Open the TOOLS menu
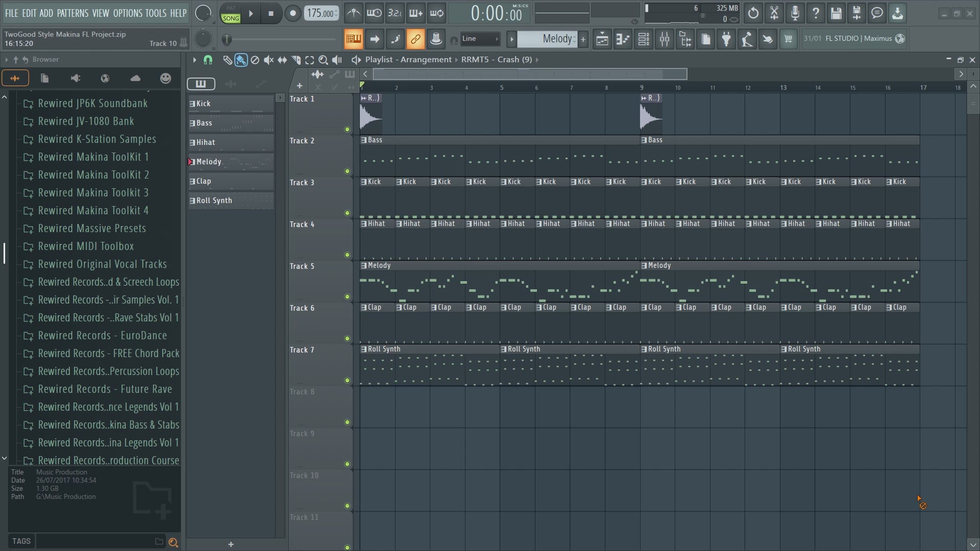This screenshot has width=980, height=551. coord(156,13)
